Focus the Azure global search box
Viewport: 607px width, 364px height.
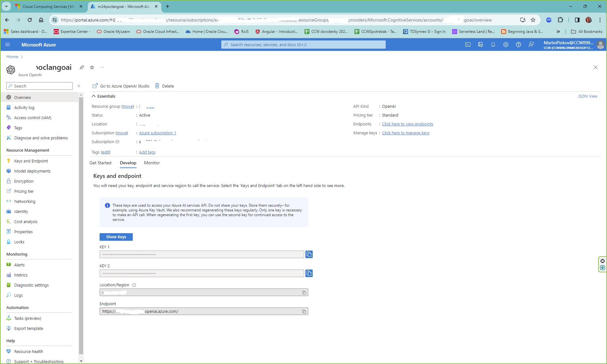303,45
